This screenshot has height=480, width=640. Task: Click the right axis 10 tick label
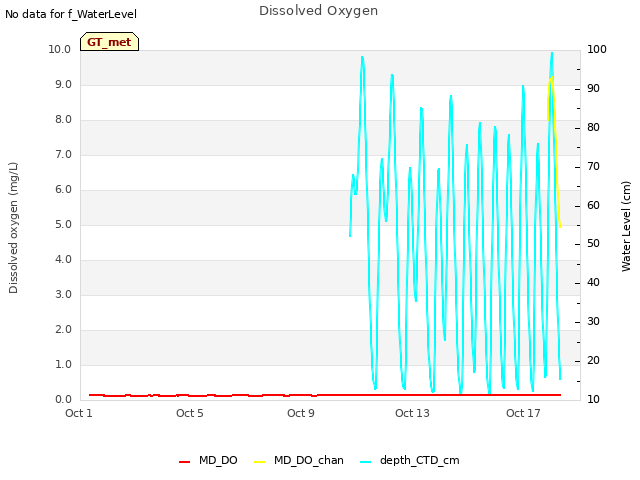(x=593, y=400)
